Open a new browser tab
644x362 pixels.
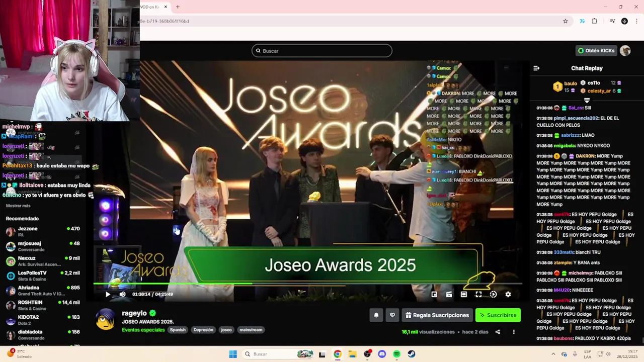(178, 7)
